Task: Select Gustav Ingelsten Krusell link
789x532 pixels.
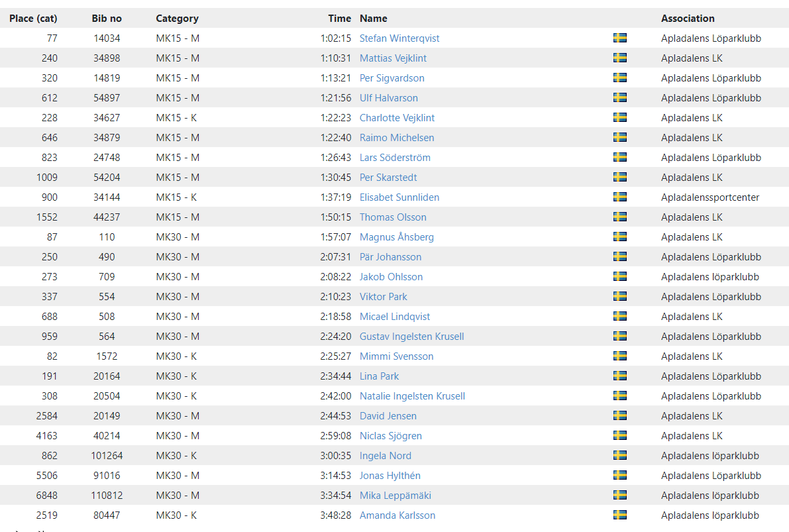Action: (x=411, y=337)
